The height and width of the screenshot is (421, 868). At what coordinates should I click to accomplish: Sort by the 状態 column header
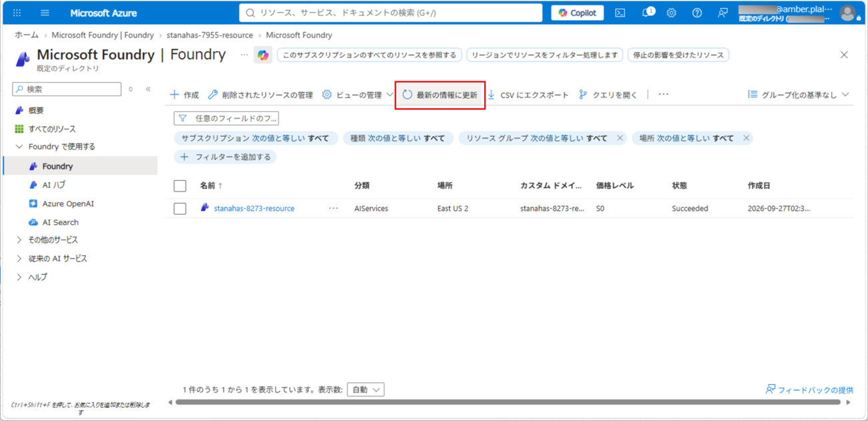[x=680, y=185]
